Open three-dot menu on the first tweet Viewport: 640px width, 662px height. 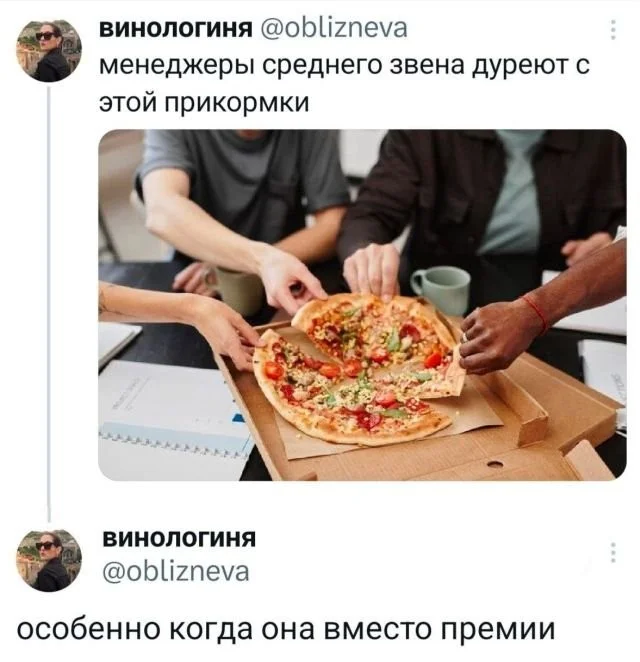[613, 30]
